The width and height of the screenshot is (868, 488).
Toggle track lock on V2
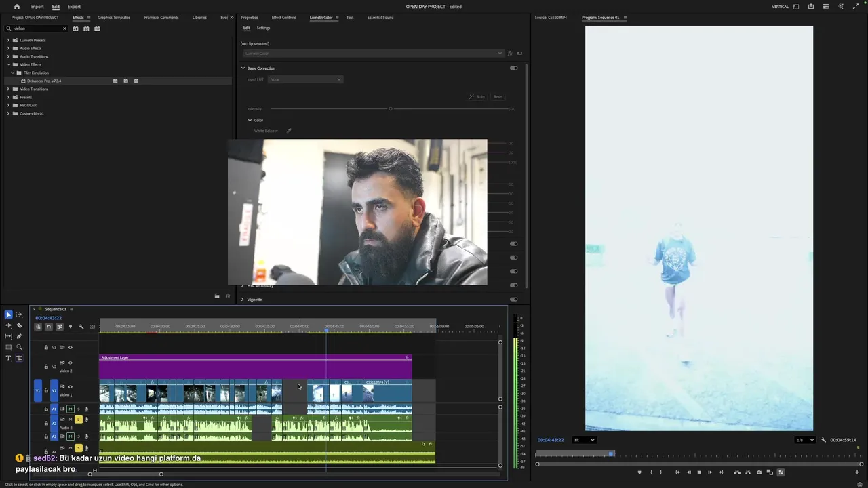tap(46, 367)
